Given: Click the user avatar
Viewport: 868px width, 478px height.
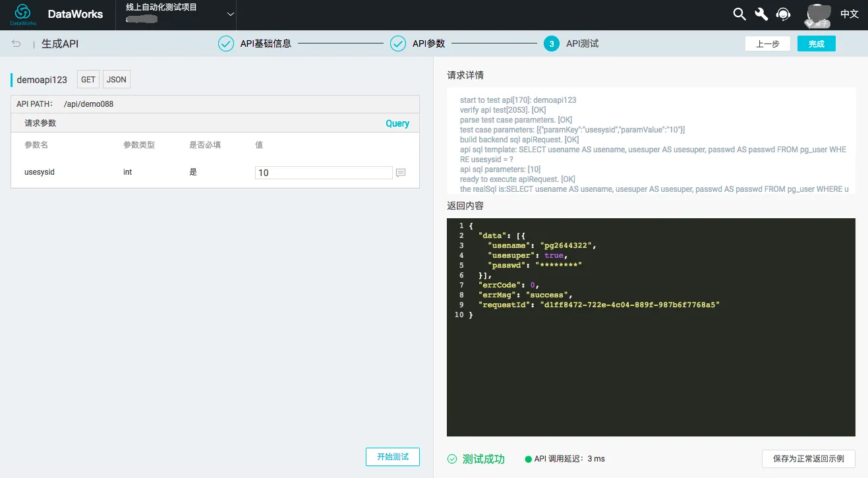Looking at the screenshot, I should coord(819,15).
